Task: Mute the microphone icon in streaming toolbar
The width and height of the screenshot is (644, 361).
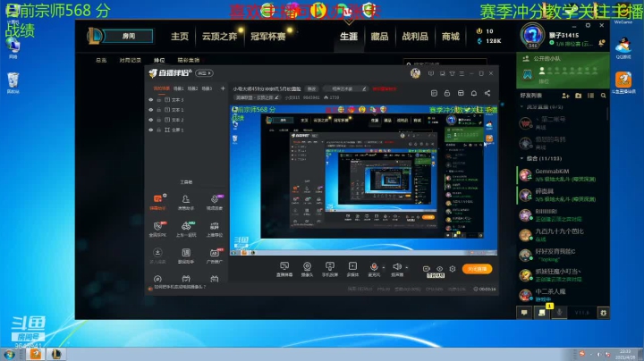Action: tap(374, 267)
